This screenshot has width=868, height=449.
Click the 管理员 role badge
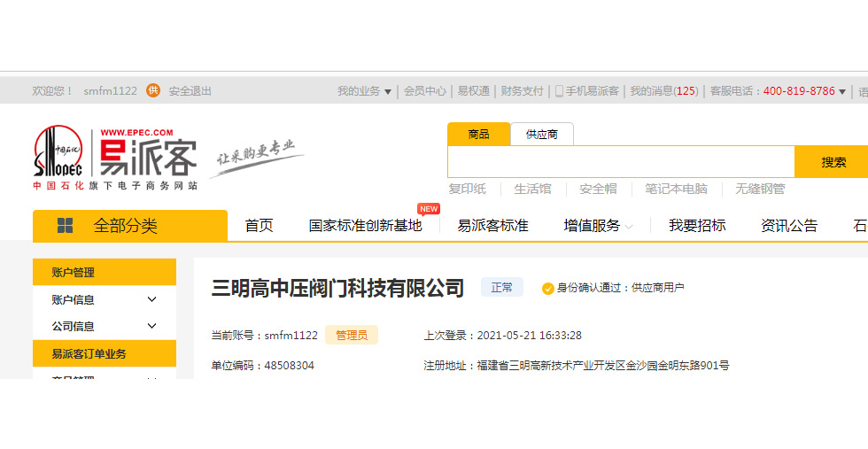tap(352, 335)
